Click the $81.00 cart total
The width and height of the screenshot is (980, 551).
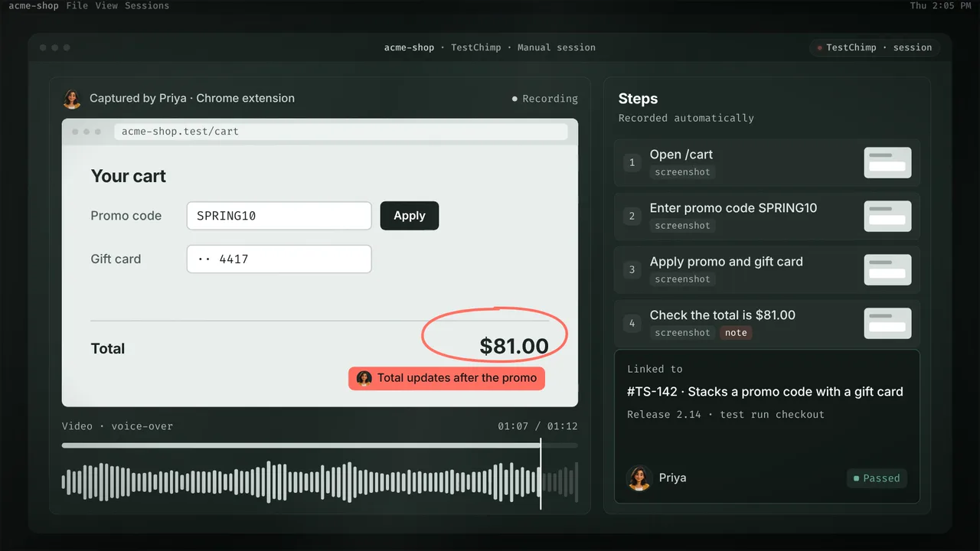tap(514, 347)
